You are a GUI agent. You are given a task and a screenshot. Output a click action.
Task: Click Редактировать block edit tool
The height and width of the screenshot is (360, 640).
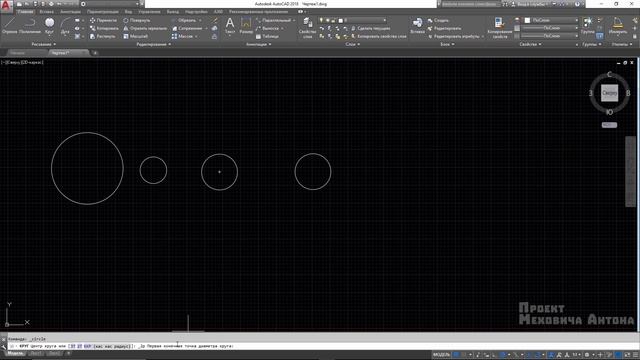click(x=444, y=28)
